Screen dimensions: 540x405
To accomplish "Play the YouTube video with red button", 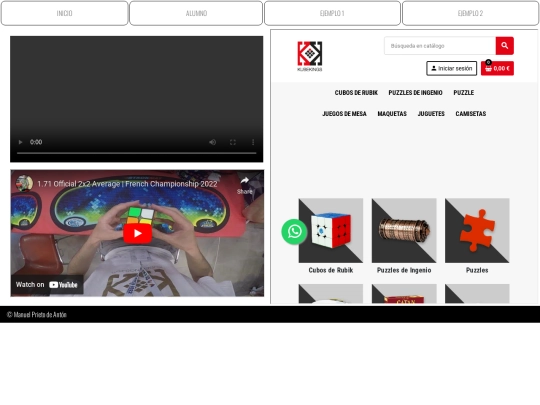I will point(137,233).
